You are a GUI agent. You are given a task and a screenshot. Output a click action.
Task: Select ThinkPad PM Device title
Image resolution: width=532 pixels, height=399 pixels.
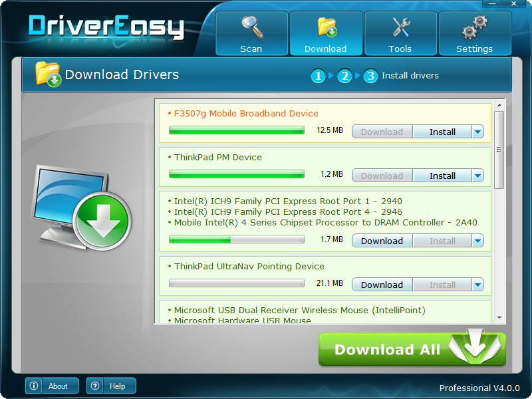click(x=218, y=158)
